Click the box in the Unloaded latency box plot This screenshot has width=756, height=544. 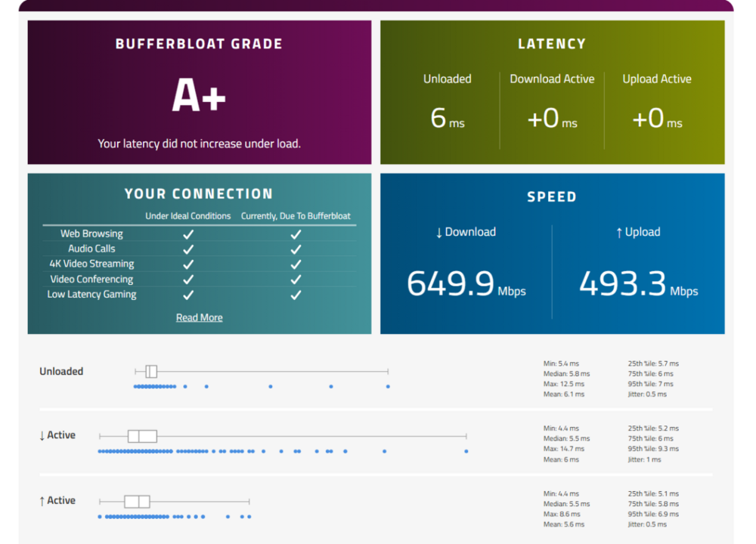click(x=151, y=371)
